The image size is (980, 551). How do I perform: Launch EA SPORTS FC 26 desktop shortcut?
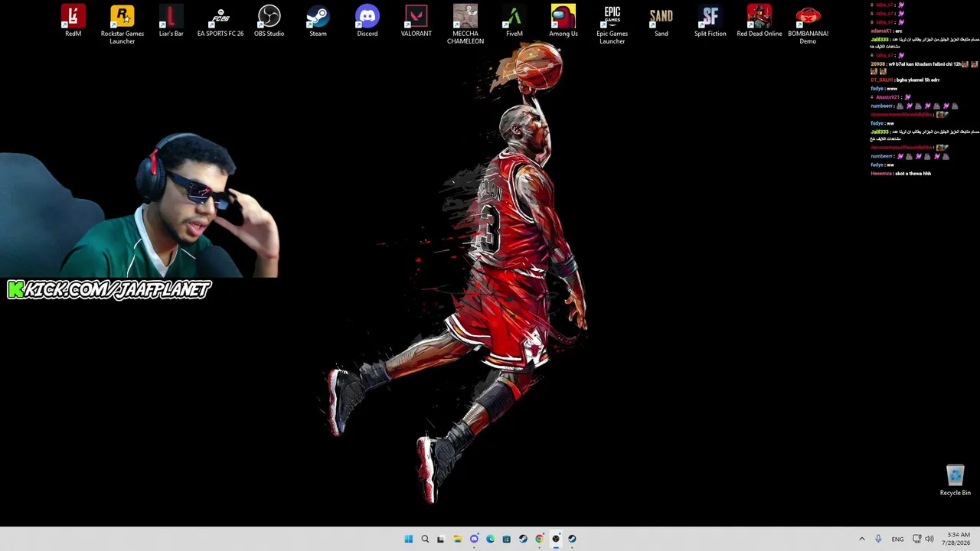click(x=220, y=21)
